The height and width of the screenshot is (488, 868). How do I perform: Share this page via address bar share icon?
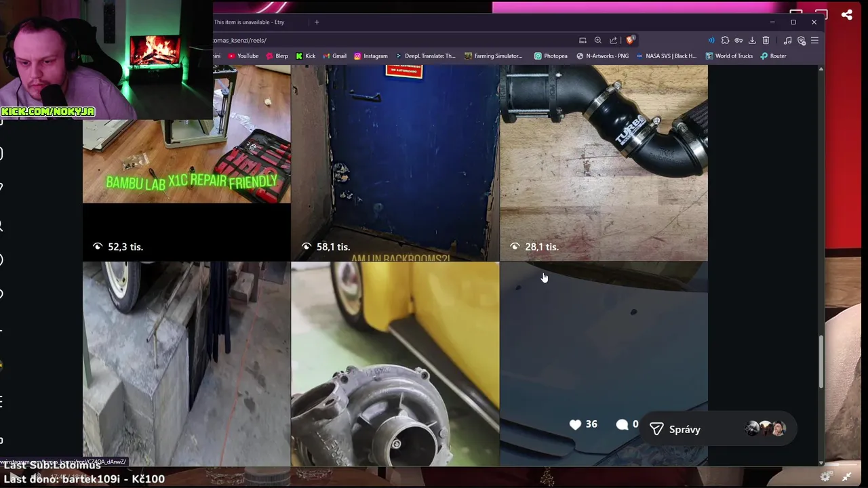pos(613,40)
